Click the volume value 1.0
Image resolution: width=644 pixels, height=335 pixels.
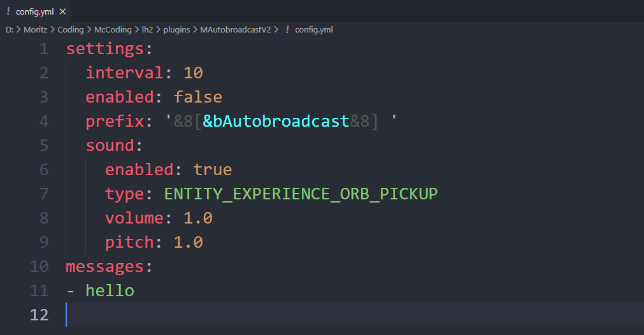point(198,218)
